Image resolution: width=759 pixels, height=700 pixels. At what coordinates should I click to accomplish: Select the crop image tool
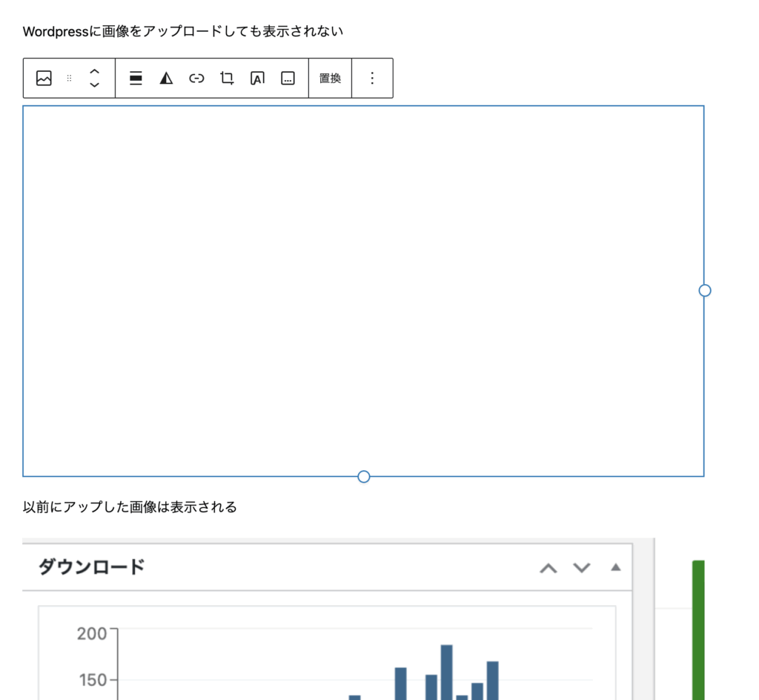tap(227, 78)
